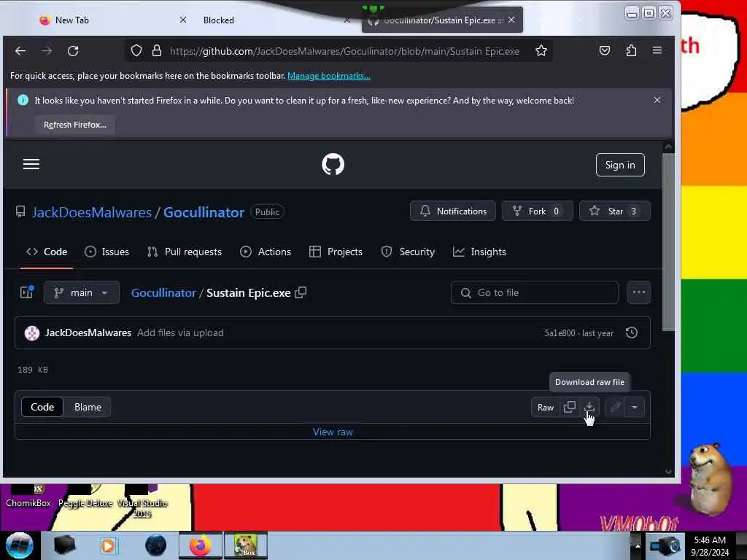Bookmark this page with the star icon
This screenshot has width=747, height=560.
541,50
